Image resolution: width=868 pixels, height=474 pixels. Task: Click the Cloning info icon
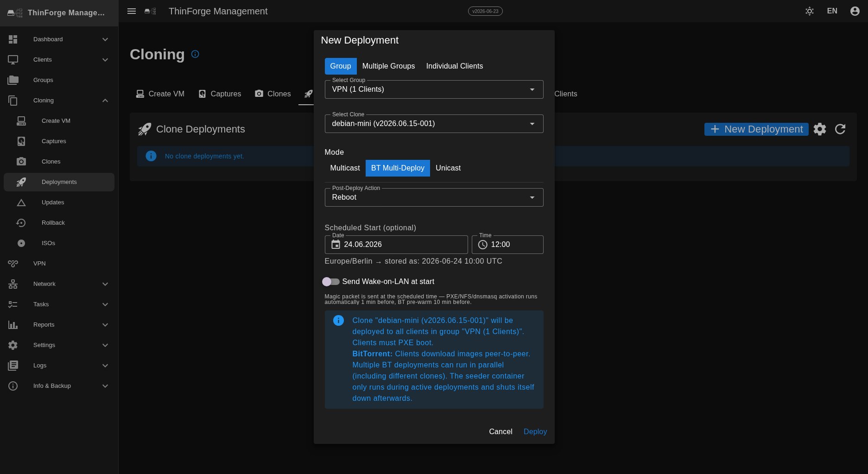pos(195,54)
